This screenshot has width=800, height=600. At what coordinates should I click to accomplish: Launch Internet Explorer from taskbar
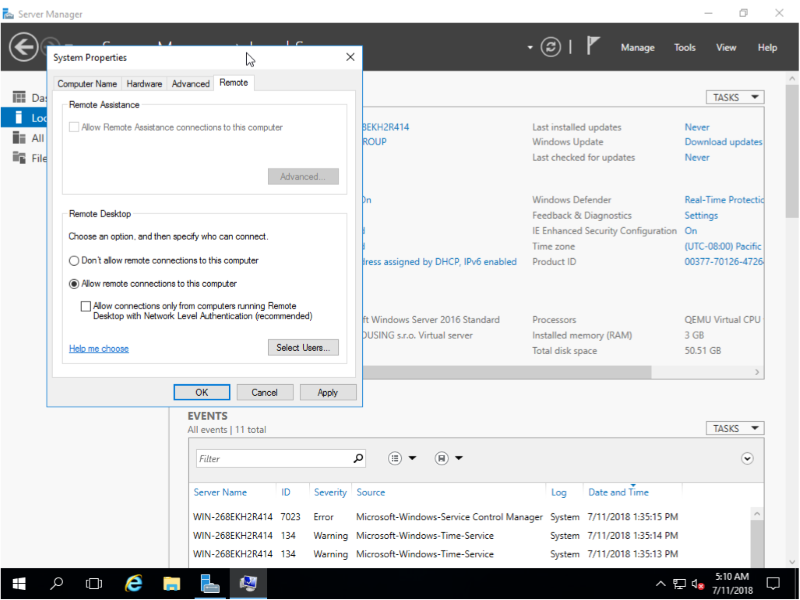pos(134,583)
